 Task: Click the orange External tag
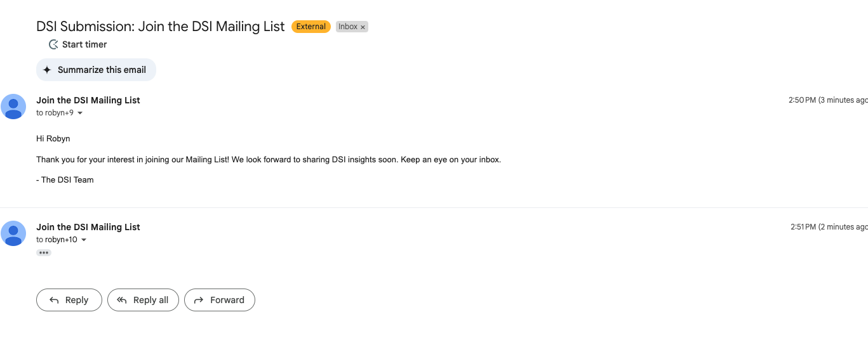pyautogui.click(x=310, y=27)
